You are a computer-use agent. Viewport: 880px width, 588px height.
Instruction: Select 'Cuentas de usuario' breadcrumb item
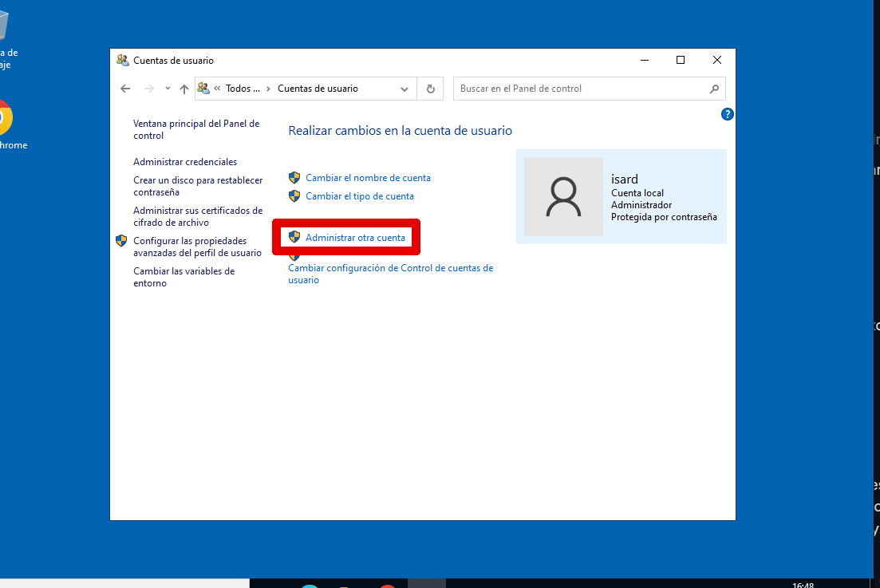click(318, 89)
